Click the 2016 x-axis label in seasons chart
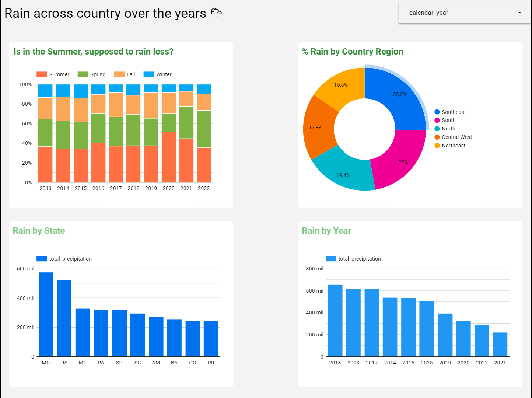532x398 pixels. tap(98, 188)
